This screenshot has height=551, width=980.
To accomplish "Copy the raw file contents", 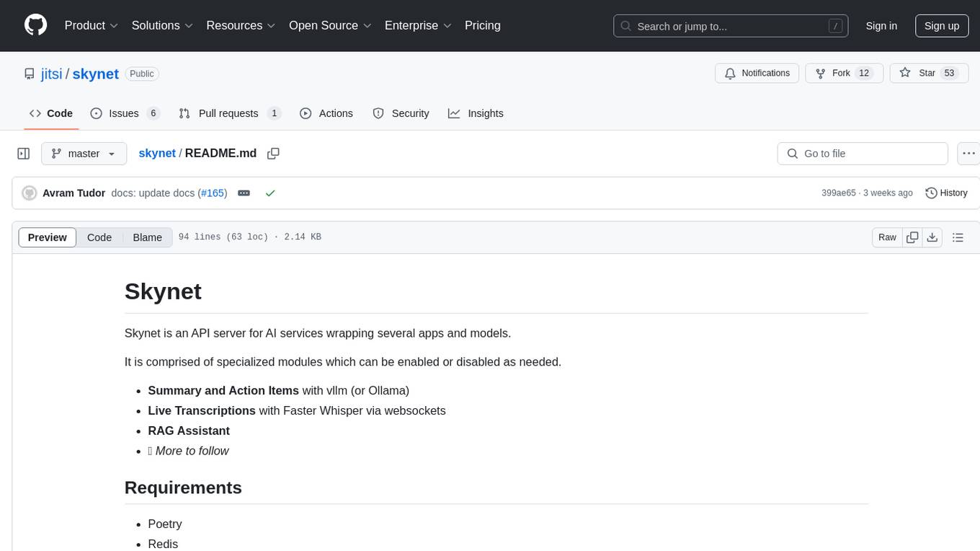I will pyautogui.click(x=913, y=237).
